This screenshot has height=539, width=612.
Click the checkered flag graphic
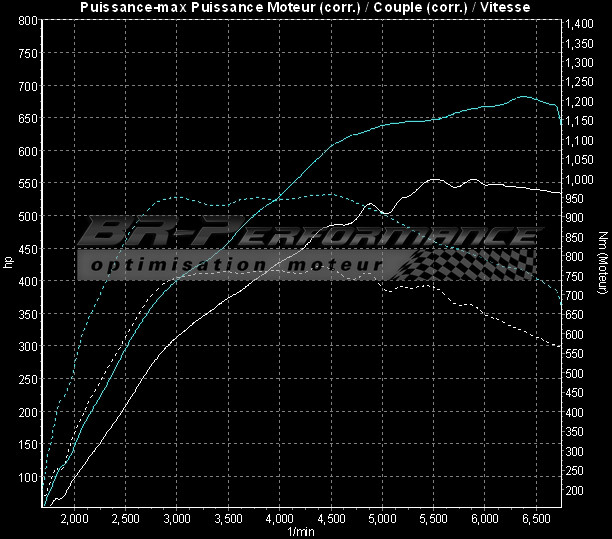point(468,262)
